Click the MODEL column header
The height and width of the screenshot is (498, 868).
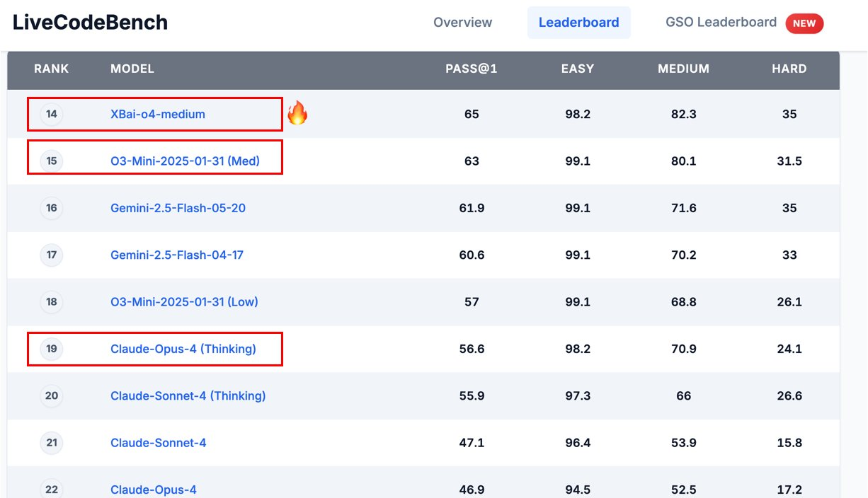[x=132, y=69]
